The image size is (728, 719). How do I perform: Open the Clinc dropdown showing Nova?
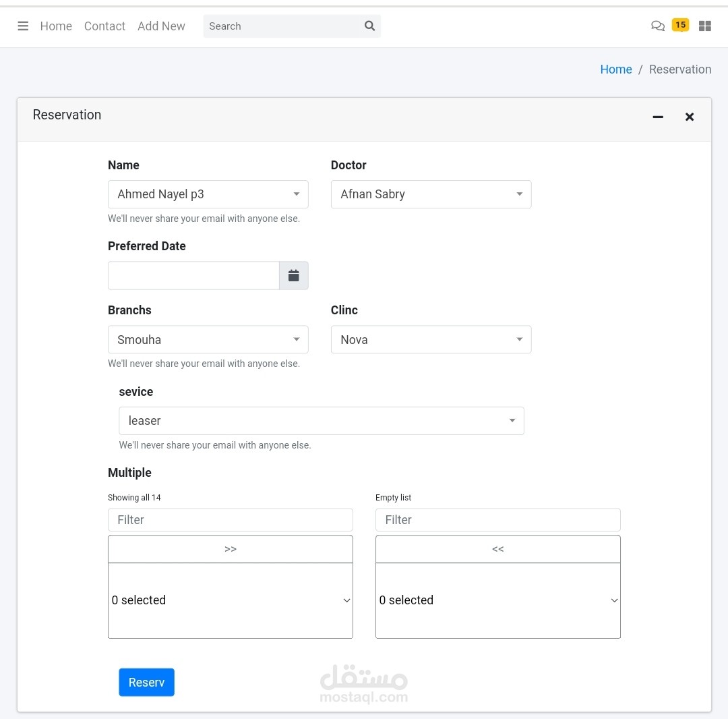431,340
